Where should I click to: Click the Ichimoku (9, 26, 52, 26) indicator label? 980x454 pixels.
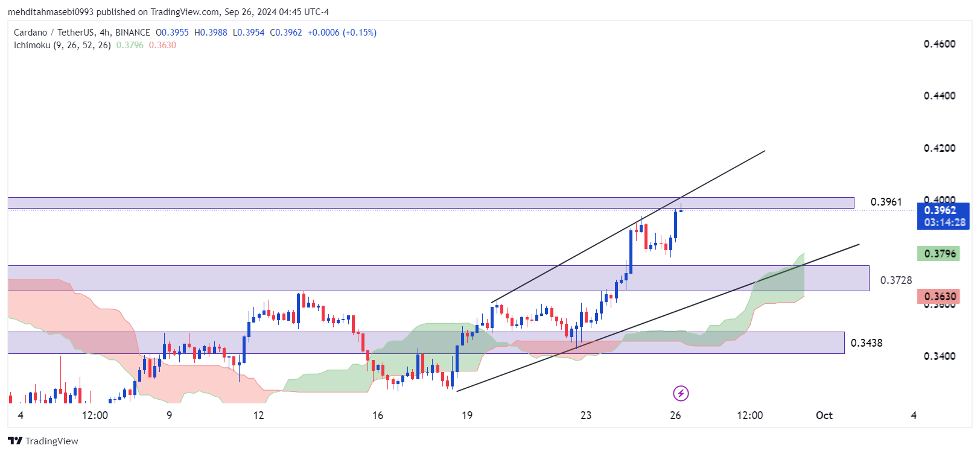62,45
